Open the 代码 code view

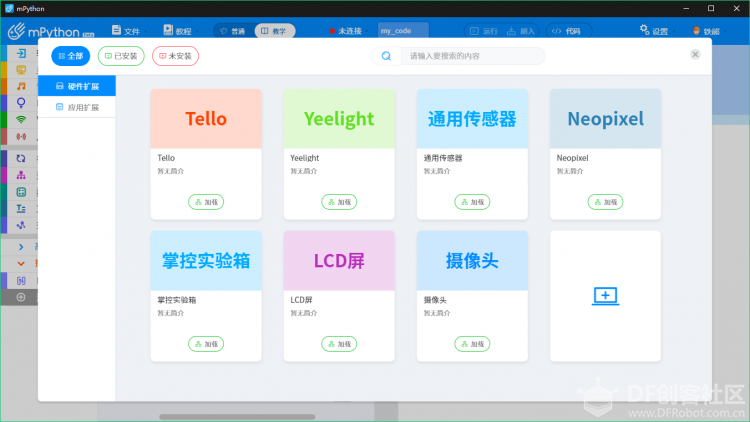[x=568, y=31]
